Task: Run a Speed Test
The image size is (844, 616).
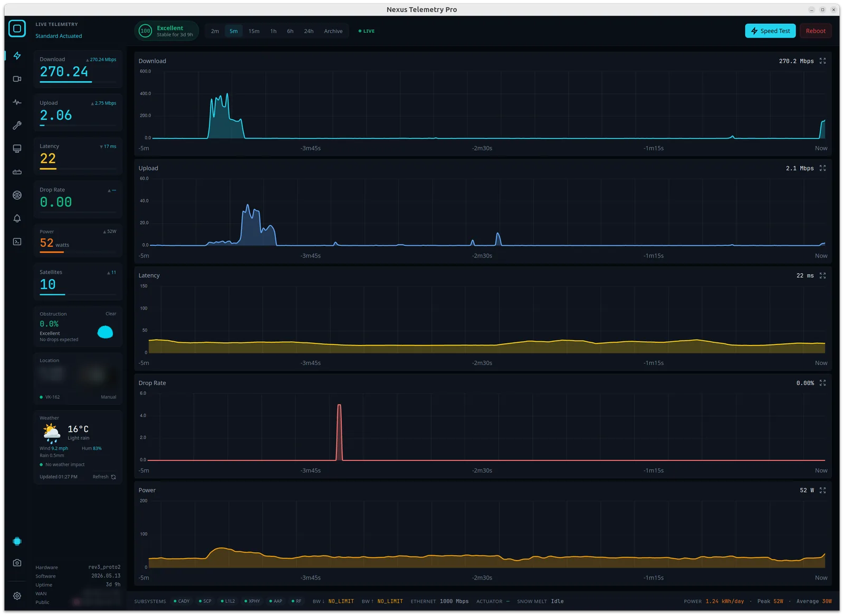Action: coord(770,31)
